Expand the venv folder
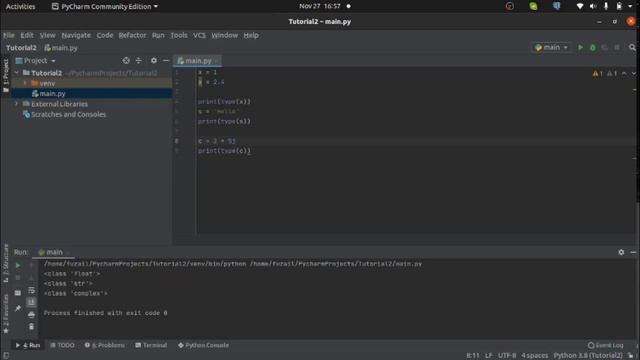The width and height of the screenshot is (640, 360). [x=25, y=83]
